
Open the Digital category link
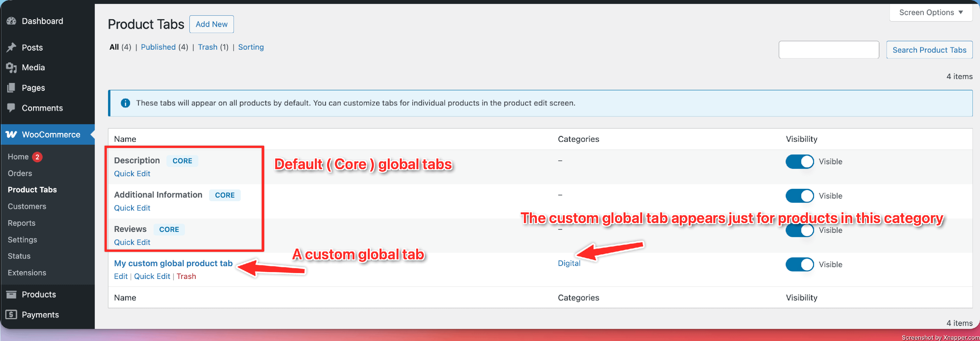coord(569,263)
